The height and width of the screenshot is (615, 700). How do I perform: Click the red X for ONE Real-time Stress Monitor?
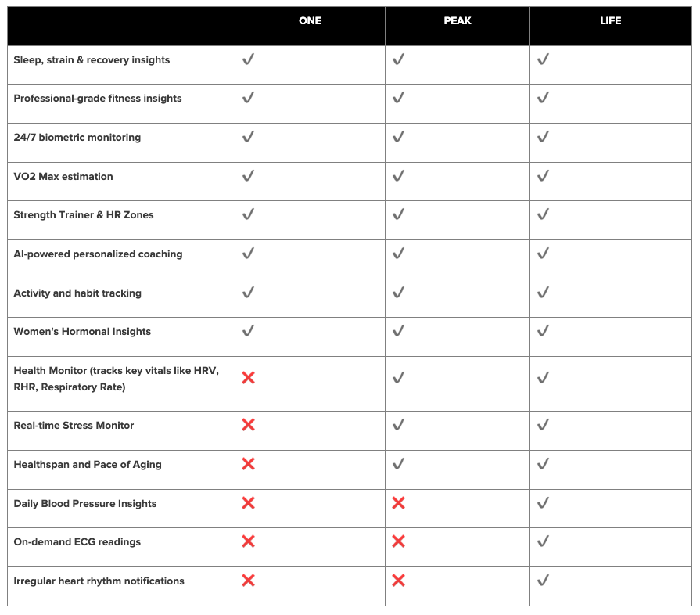[248, 425]
